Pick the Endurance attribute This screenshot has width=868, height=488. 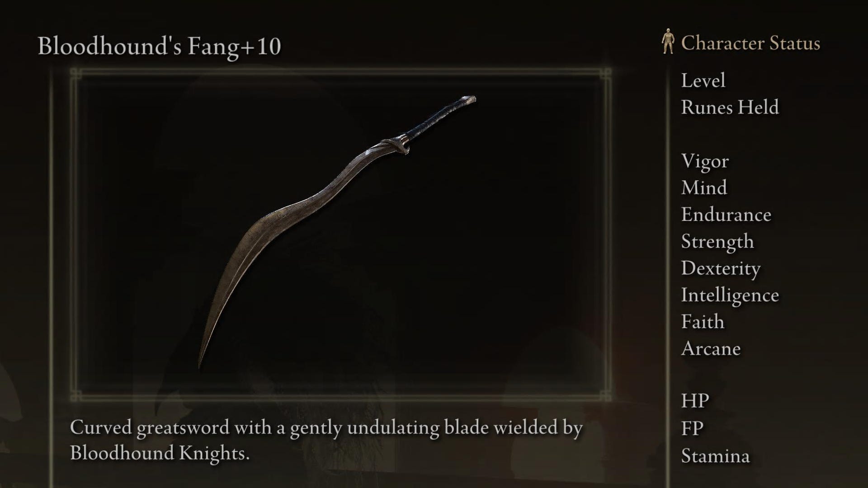(x=726, y=215)
